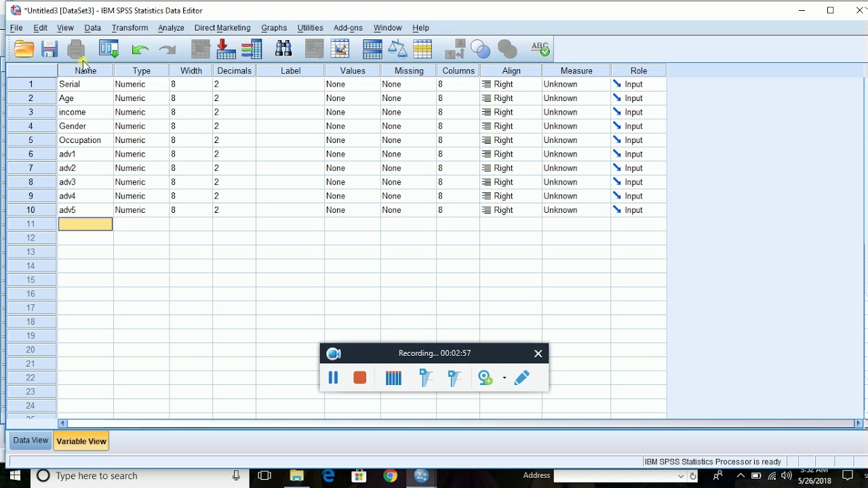868x488 pixels.
Task: Expand the Address bar dropdown in taskbar
Action: [x=681, y=476]
